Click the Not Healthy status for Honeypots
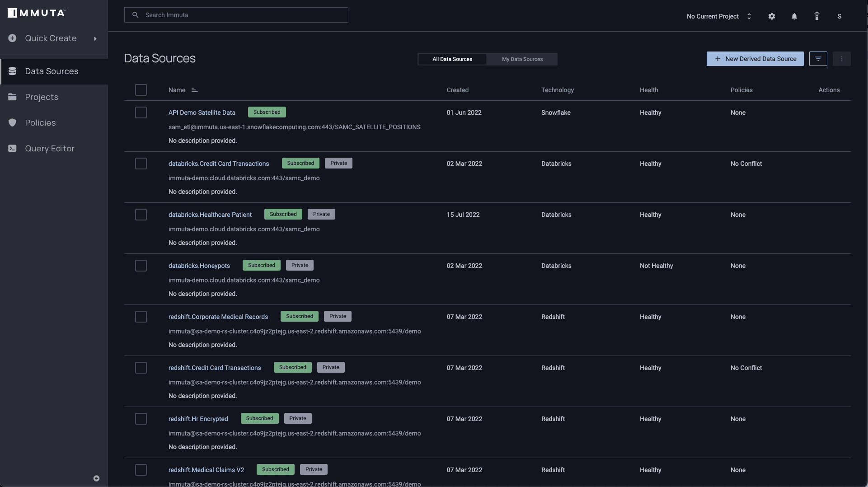This screenshot has width=868, height=487. pyautogui.click(x=657, y=266)
